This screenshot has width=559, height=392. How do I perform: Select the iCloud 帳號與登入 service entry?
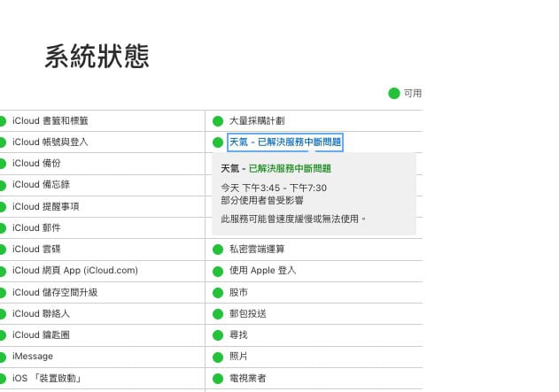tap(49, 142)
